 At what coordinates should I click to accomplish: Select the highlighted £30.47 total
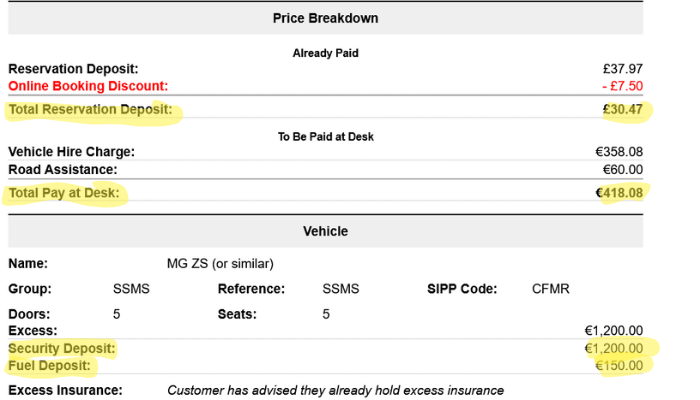[621, 109]
